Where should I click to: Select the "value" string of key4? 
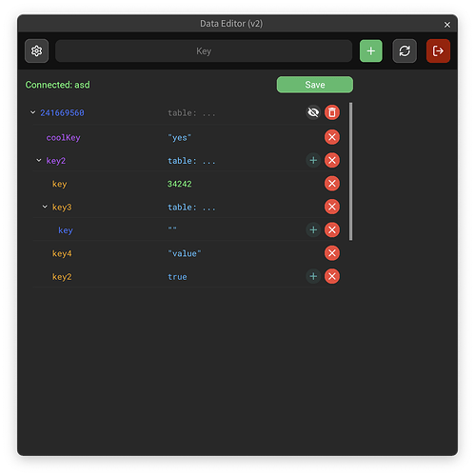[185, 253]
